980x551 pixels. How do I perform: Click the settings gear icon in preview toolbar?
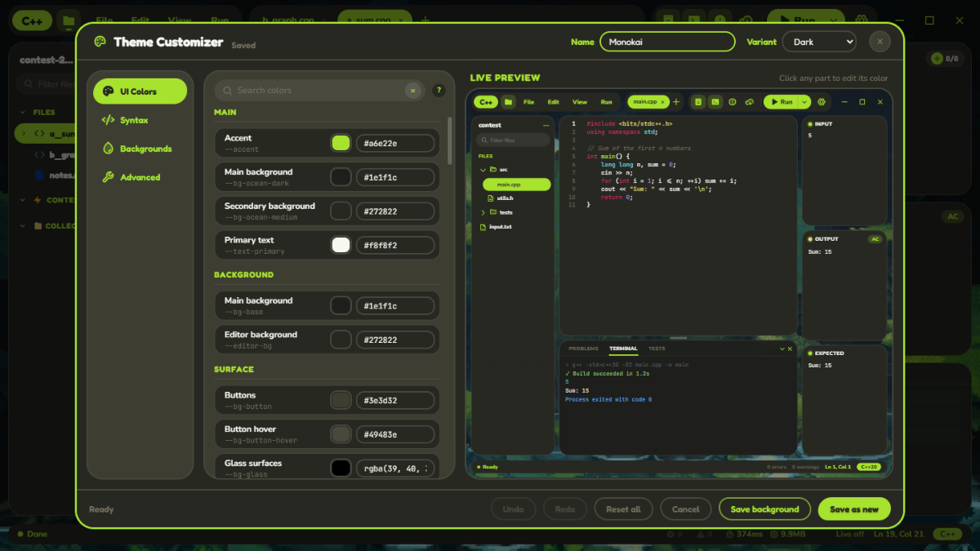pos(822,102)
